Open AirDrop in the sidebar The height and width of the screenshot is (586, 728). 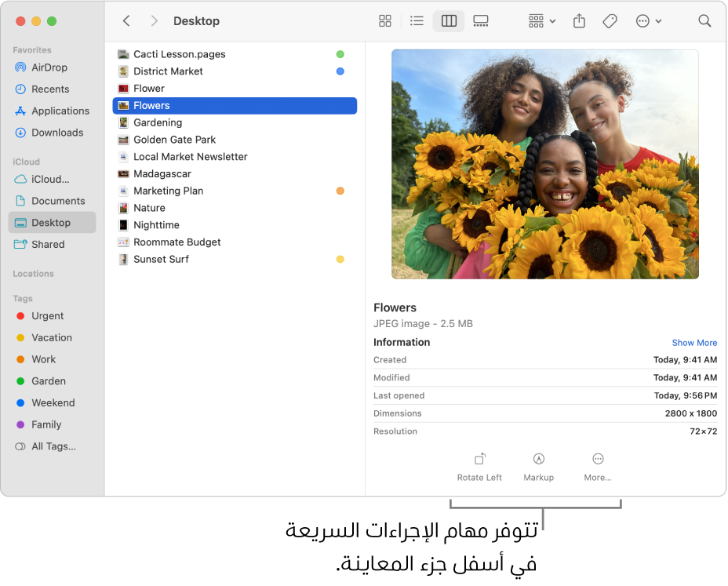(x=49, y=67)
